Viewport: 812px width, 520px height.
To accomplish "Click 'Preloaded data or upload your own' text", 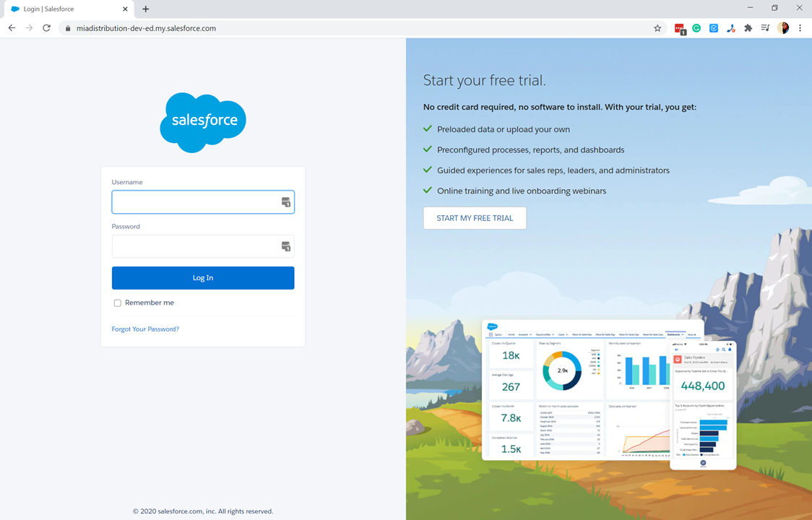I will (x=504, y=129).
